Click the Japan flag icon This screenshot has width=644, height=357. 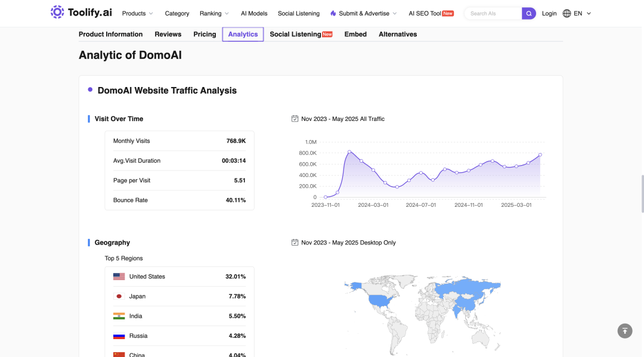(119, 296)
